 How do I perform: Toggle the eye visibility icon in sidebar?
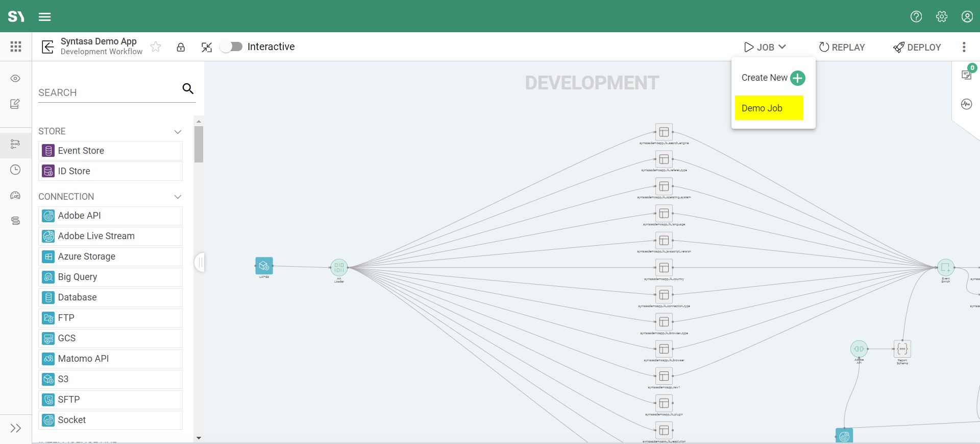pyautogui.click(x=15, y=79)
